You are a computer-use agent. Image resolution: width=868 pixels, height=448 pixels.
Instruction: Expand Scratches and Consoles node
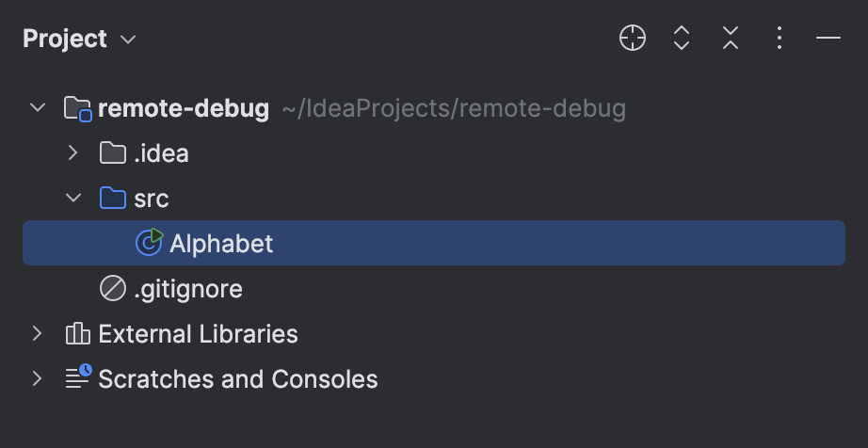(x=37, y=379)
